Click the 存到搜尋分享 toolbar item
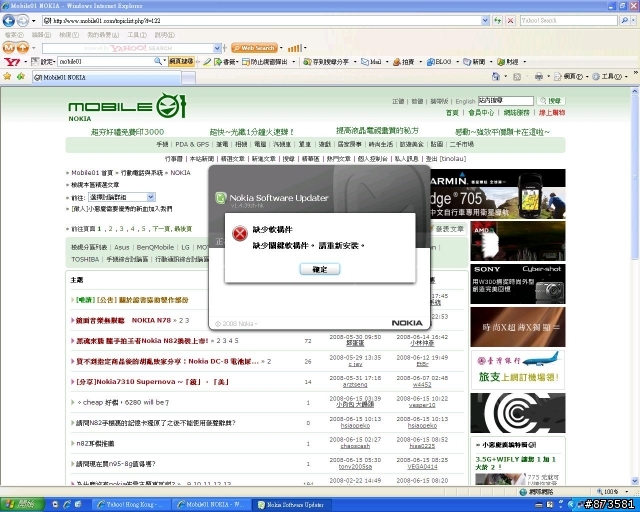 coord(326,62)
